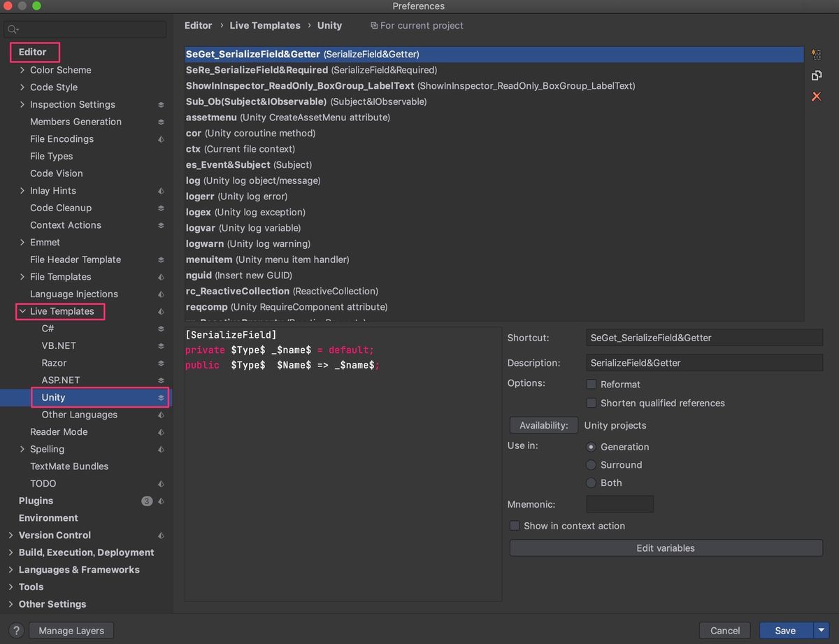Click layer icon beside Code Cleanup

(161, 208)
